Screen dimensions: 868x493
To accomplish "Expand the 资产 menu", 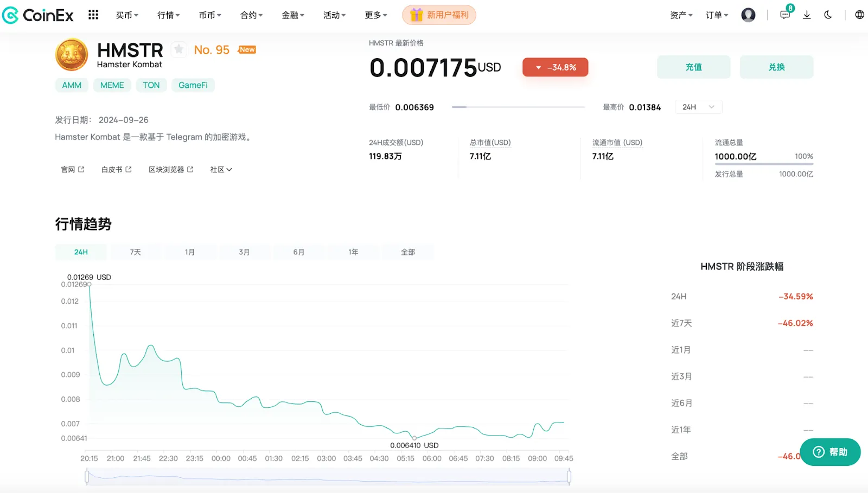I will 681,15.
